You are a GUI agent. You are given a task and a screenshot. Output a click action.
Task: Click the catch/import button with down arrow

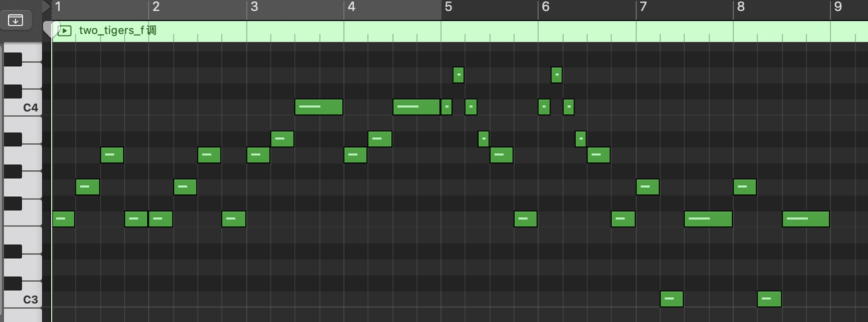[16, 20]
